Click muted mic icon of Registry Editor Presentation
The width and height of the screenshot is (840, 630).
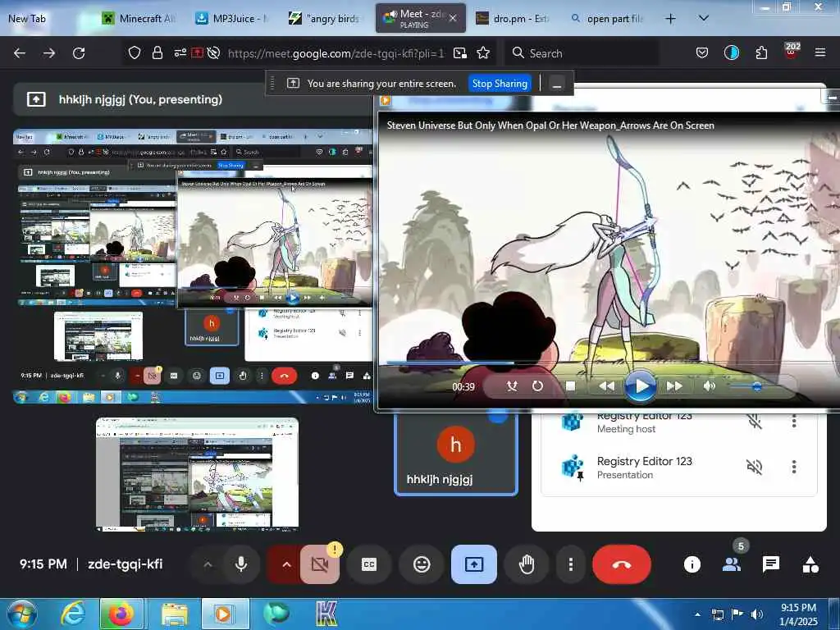click(x=755, y=467)
